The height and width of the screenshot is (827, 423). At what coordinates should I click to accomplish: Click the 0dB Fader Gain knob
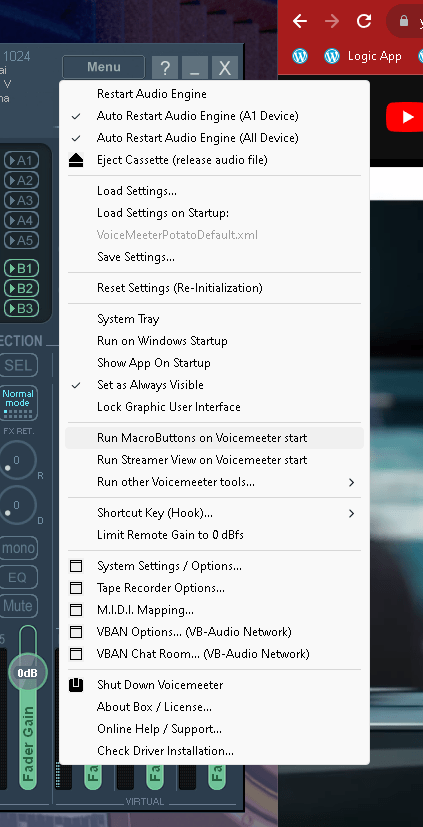pyautogui.click(x=27, y=673)
